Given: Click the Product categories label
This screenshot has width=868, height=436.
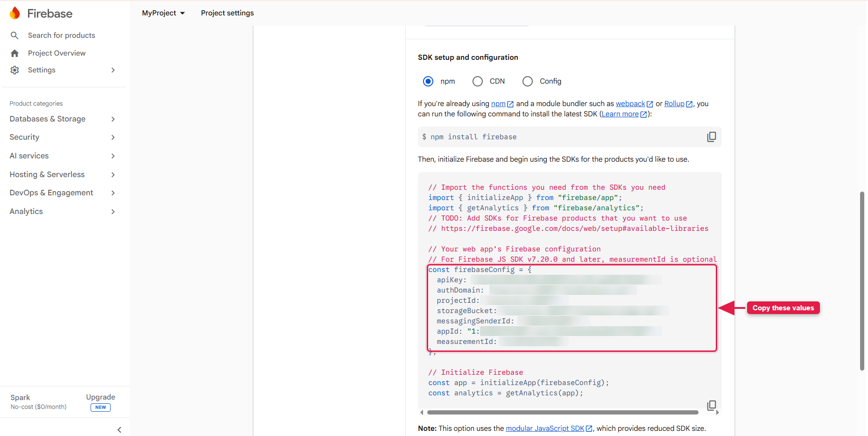Looking at the screenshot, I should click(x=36, y=104).
